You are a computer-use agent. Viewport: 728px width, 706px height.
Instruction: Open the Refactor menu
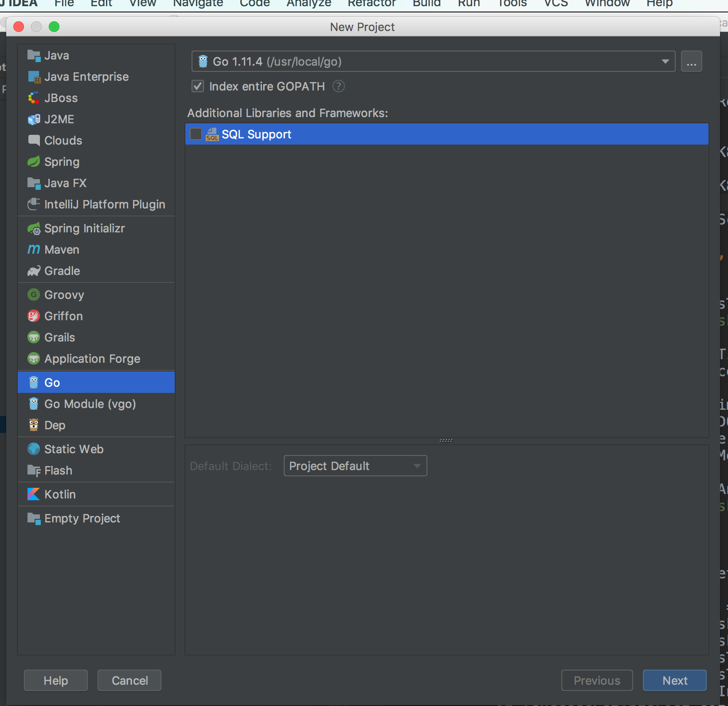[372, 4]
